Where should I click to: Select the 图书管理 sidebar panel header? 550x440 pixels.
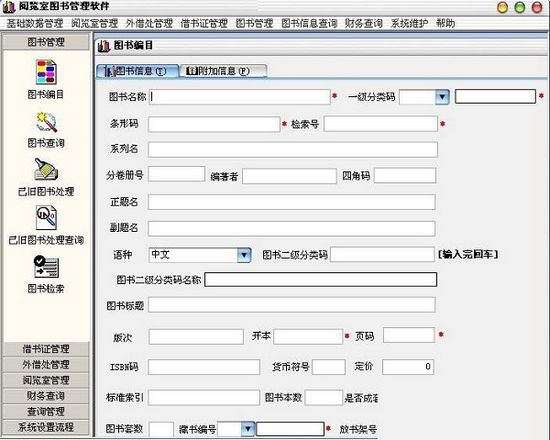pos(46,42)
